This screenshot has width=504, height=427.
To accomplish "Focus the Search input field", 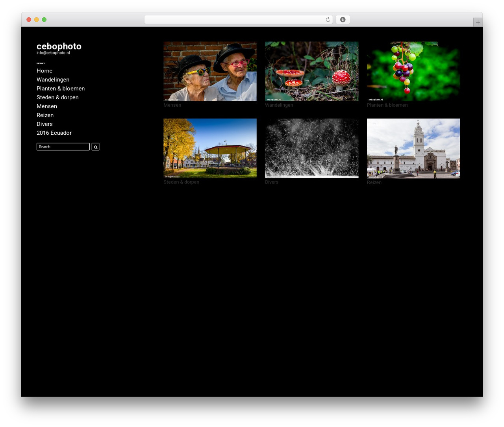I will click(63, 147).
